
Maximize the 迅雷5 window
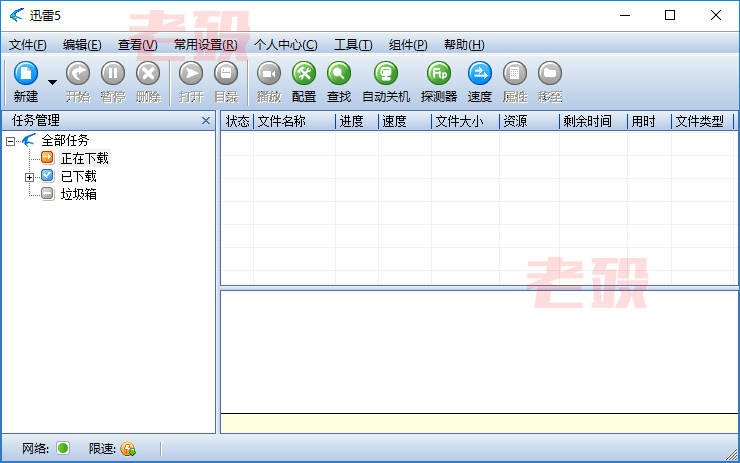[x=670, y=15]
